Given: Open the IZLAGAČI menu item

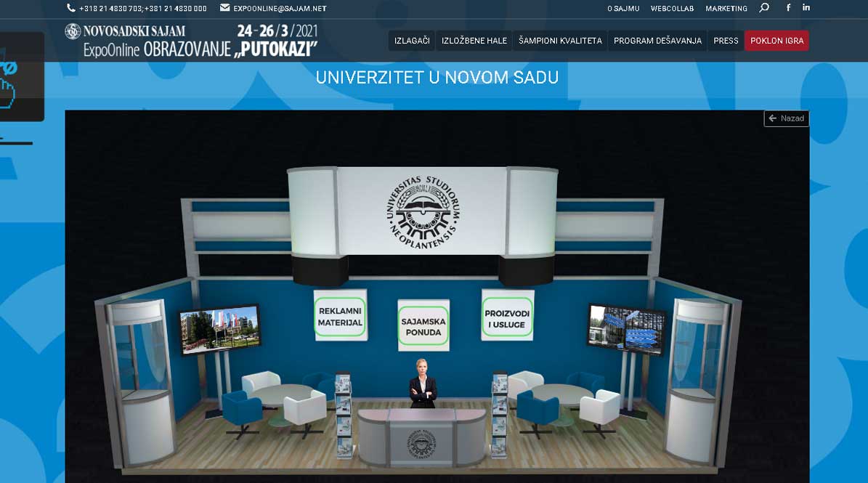Looking at the screenshot, I should 412,41.
